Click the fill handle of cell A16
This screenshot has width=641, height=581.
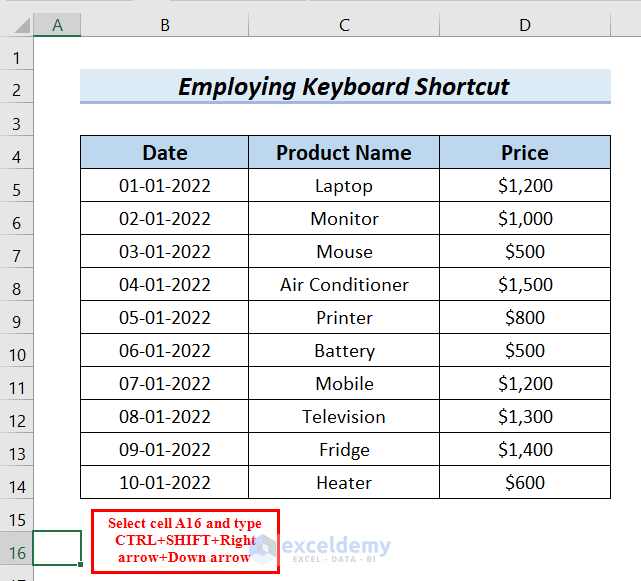click(81, 565)
